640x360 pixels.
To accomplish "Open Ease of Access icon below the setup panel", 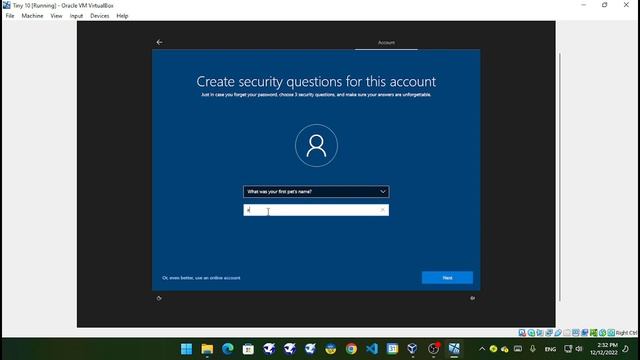I will 159,298.
